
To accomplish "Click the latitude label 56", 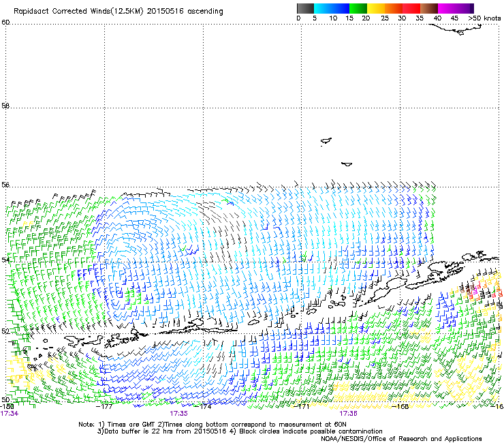I will (x=5, y=185).
